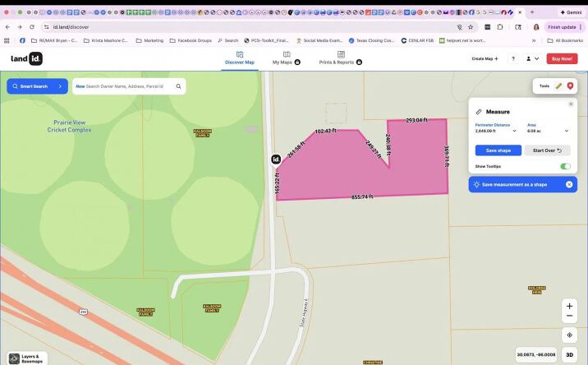Click the 855.74 ft measurement label
Image resolution: width=588 pixels, height=365 pixels.
[x=362, y=196]
